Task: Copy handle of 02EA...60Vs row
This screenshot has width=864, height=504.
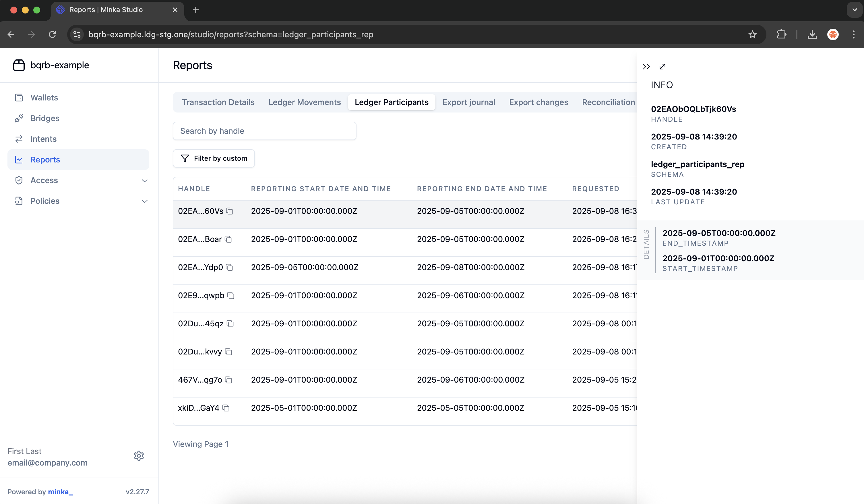Action: pyautogui.click(x=230, y=211)
